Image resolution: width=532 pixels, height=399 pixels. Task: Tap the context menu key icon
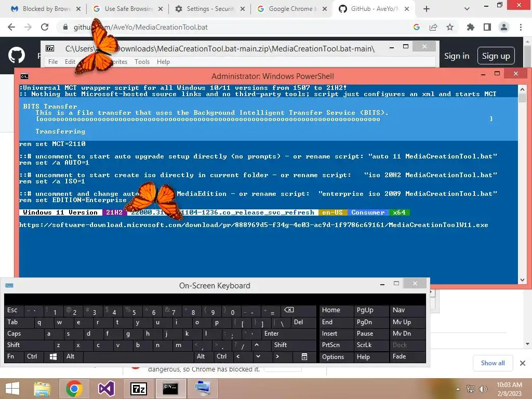(304, 356)
